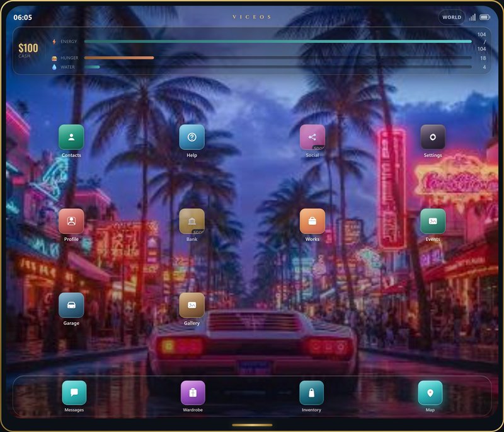
Task: Open the Gallery app
Action: (192, 305)
